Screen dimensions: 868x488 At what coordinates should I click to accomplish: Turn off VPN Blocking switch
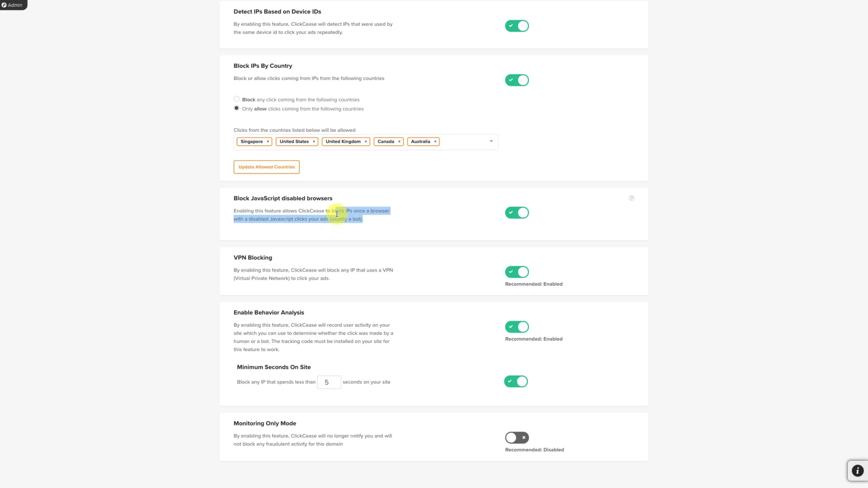click(517, 272)
